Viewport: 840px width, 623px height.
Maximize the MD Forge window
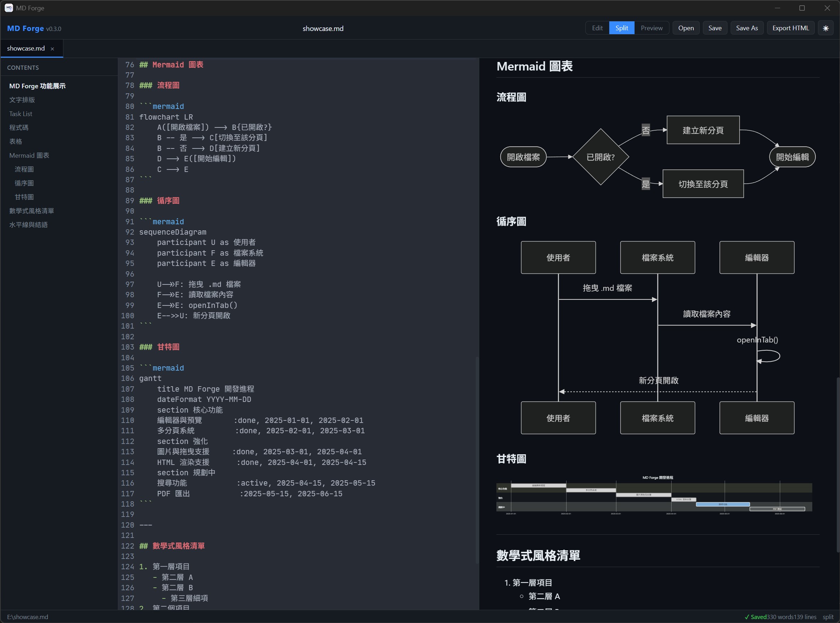pyautogui.click(x=802, y=8)
